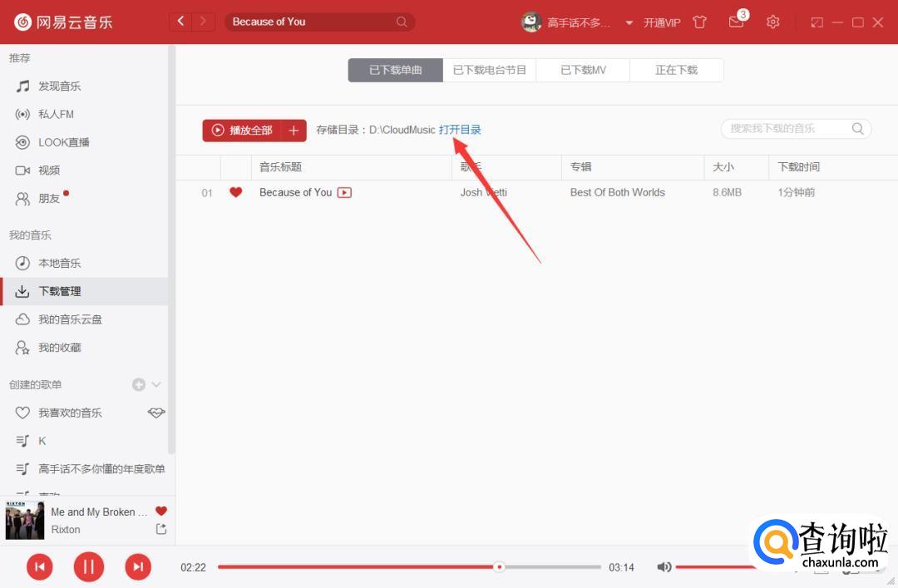Unlike the Because of You heart
Image resolution: width=898 pixels, height=588 pixels.
tap(235, 192)
